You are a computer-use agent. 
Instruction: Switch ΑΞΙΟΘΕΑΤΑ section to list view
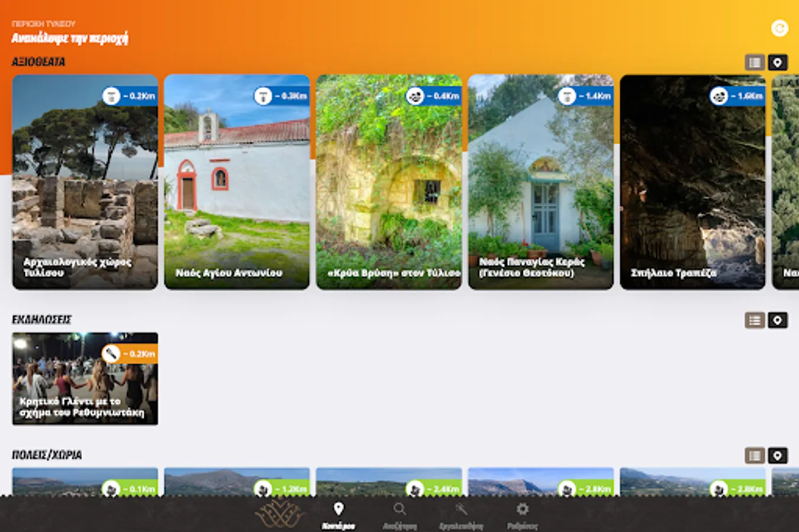(755, 62)
